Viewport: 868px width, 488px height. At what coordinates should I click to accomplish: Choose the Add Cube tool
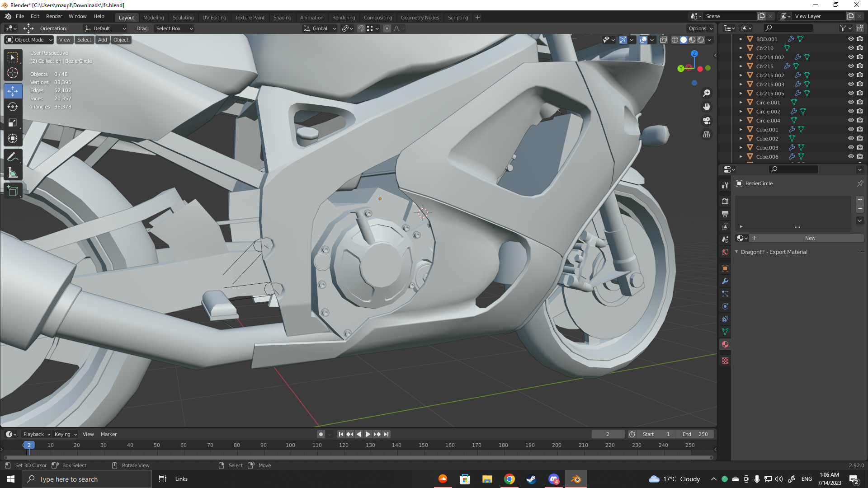click(x=13, y=191)
